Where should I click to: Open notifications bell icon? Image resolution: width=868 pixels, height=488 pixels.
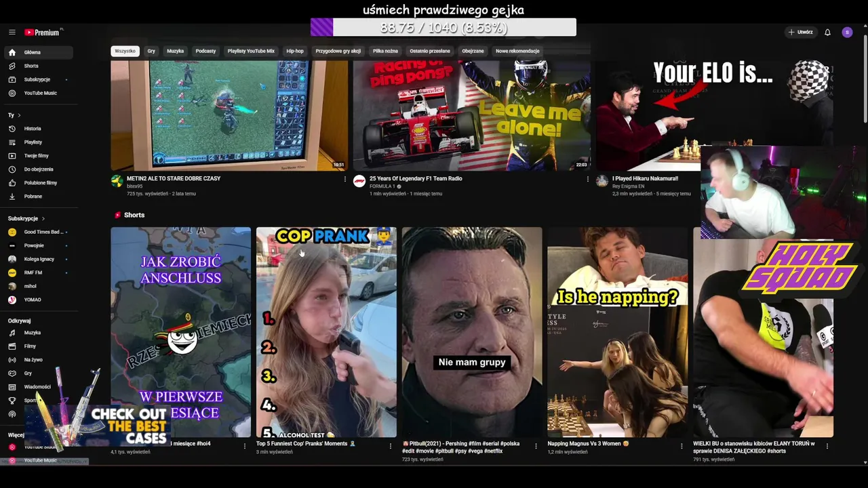point(827,33)
